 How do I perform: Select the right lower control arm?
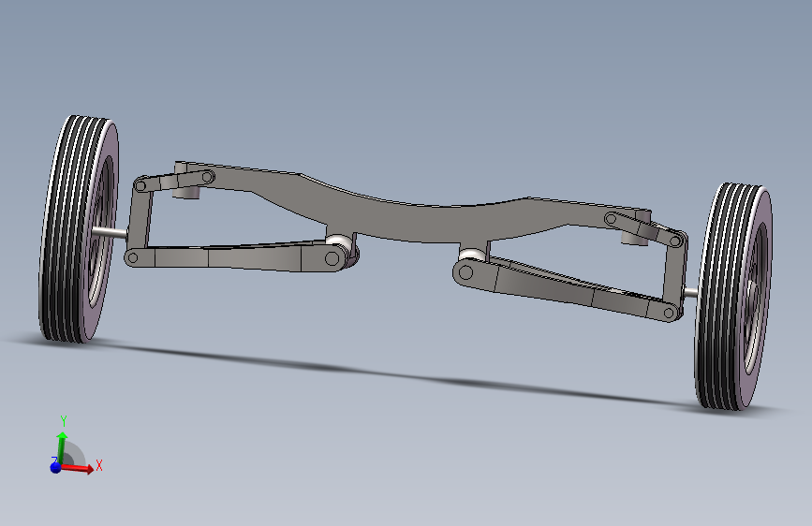click(567, 290)
